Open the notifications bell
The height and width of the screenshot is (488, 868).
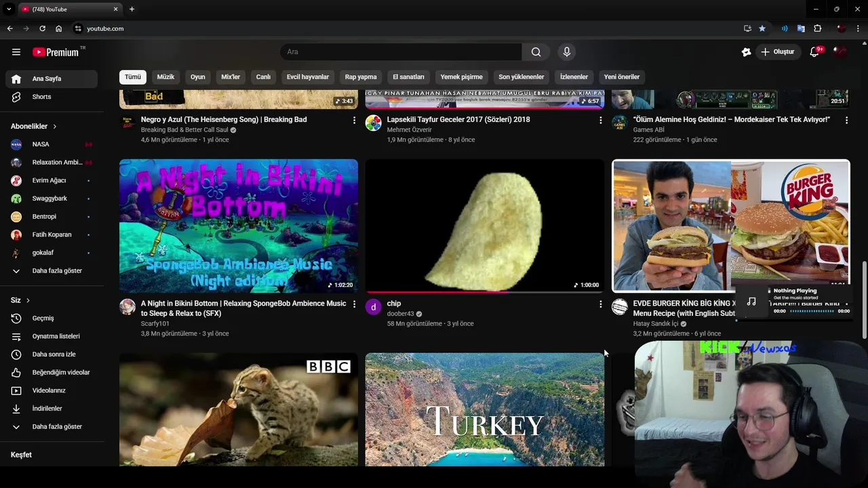click(814, 52)
